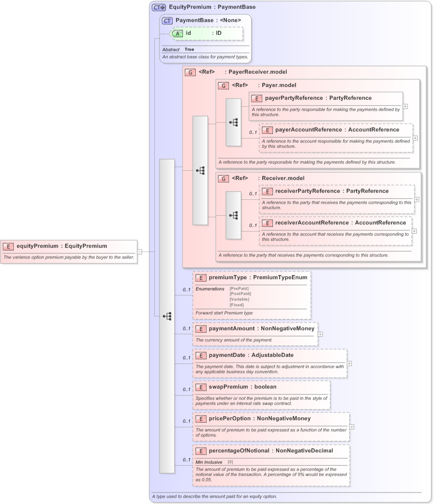Expand receiverAccountReference with its plus box
The height and width of the screenshot is (504, 434).
tap(415, 231)
